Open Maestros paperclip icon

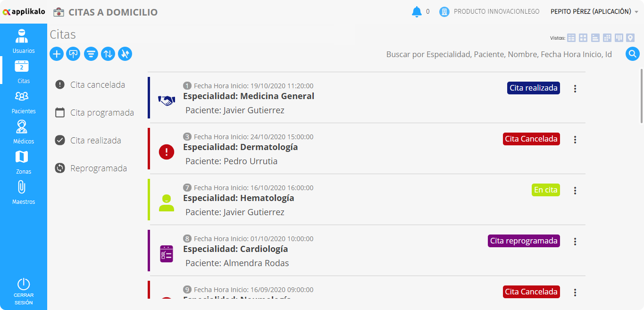pyautogui.click(x=24, y=193)
